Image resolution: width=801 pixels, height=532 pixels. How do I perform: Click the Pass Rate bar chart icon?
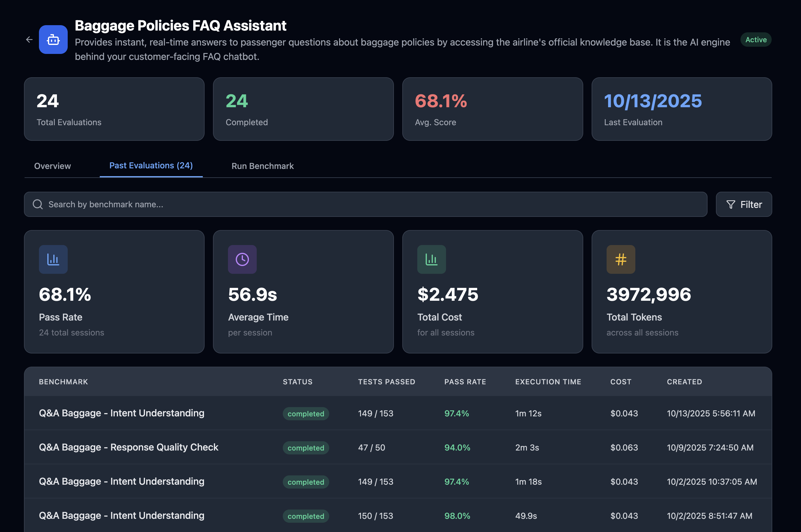coord(53,259)
